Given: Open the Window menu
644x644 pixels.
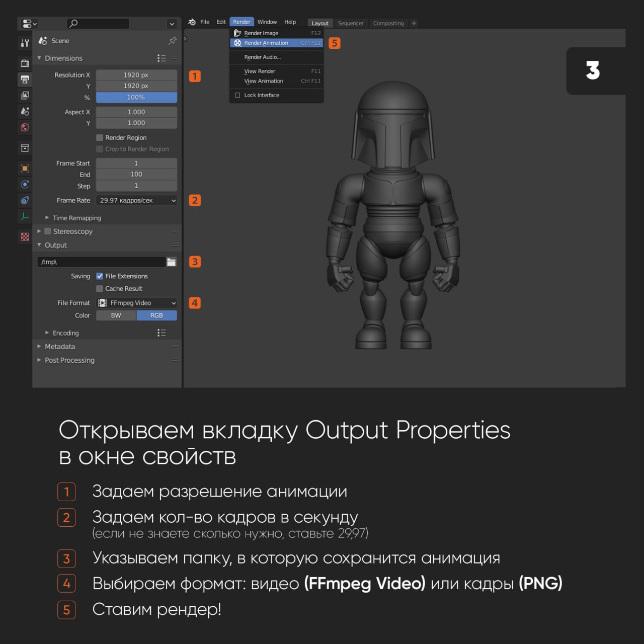Looking at the screenshot, I should (x=267, y=22).
